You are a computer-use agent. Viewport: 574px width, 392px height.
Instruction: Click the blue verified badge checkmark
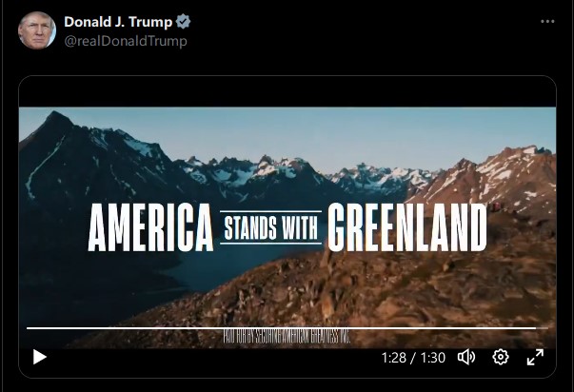183,22
